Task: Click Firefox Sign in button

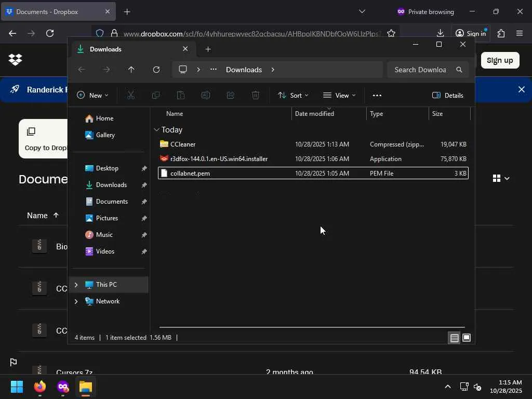Action: tap(471, 33)
